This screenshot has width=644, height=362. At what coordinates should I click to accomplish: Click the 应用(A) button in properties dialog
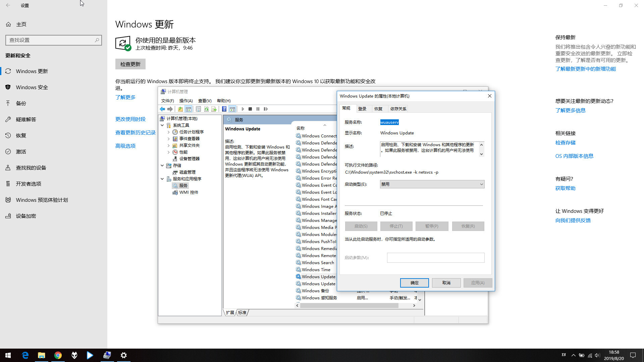pos(477,283)
